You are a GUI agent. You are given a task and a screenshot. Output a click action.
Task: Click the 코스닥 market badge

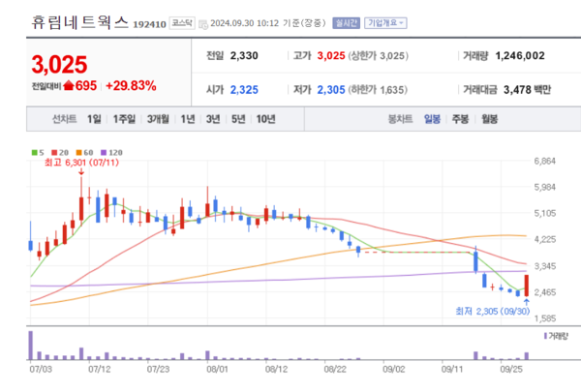pos(182,23)
